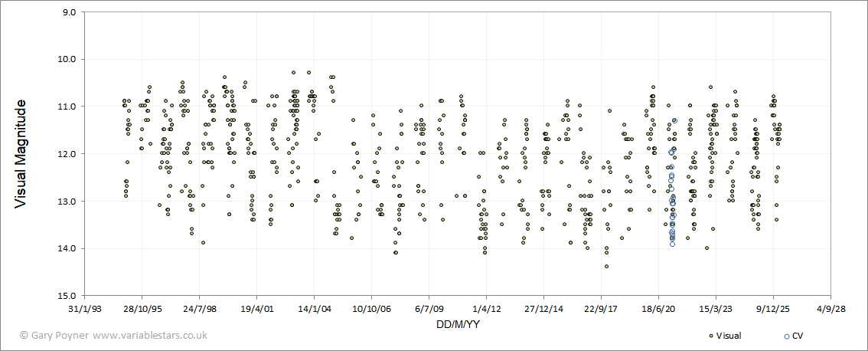Click the 4/9/28 date axis label

coord(831,310)
